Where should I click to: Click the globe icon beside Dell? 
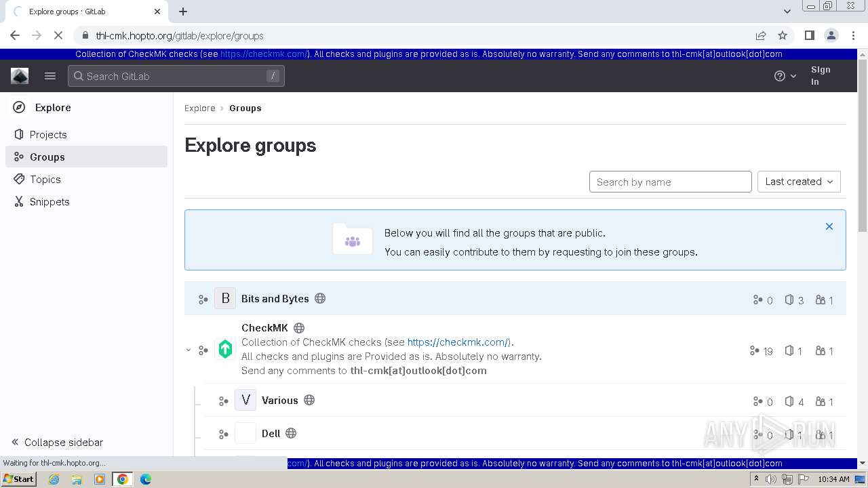point(291,433)
